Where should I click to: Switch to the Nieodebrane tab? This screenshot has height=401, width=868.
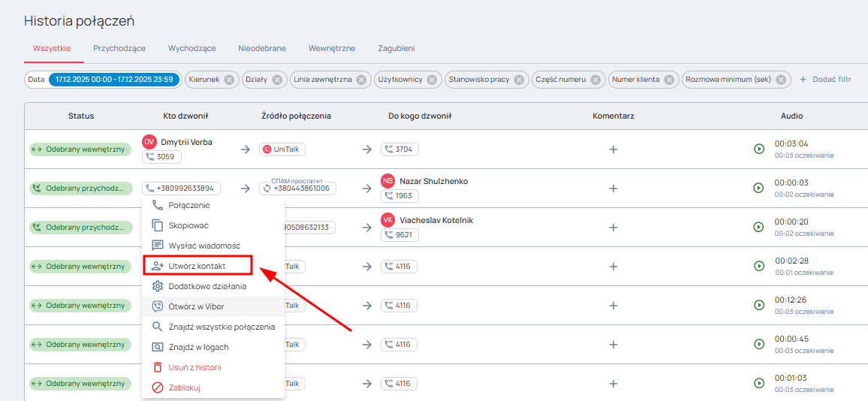(262, 48)
